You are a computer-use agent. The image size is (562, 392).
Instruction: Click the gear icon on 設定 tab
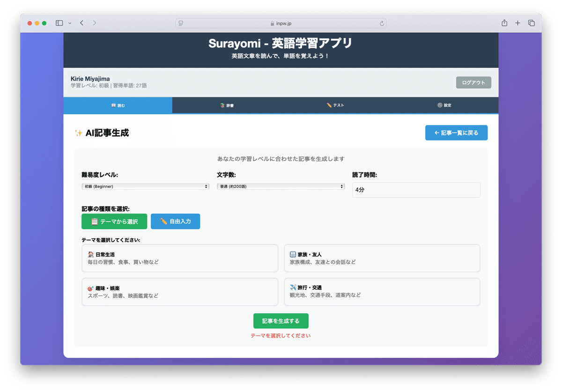point(439,105)
